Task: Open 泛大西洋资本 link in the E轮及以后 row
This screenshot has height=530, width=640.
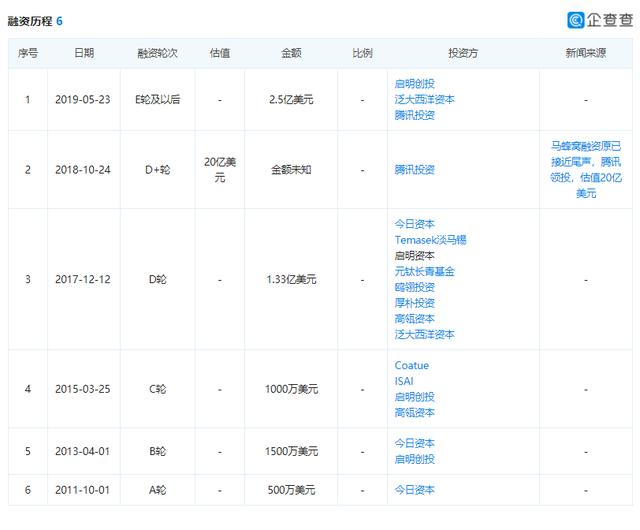Action: pyautogui.click(x=424, y=99)
